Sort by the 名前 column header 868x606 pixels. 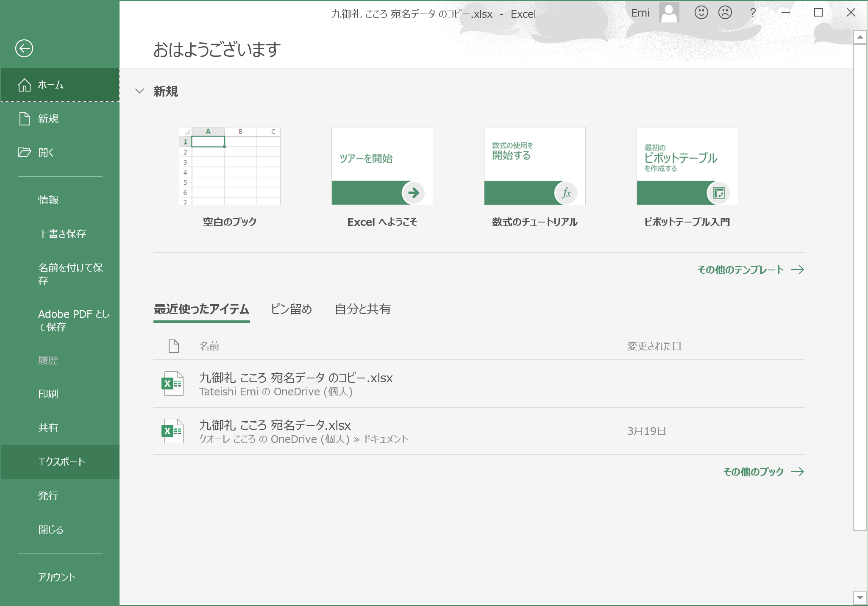pyautogui.click(x=209, y=347)
